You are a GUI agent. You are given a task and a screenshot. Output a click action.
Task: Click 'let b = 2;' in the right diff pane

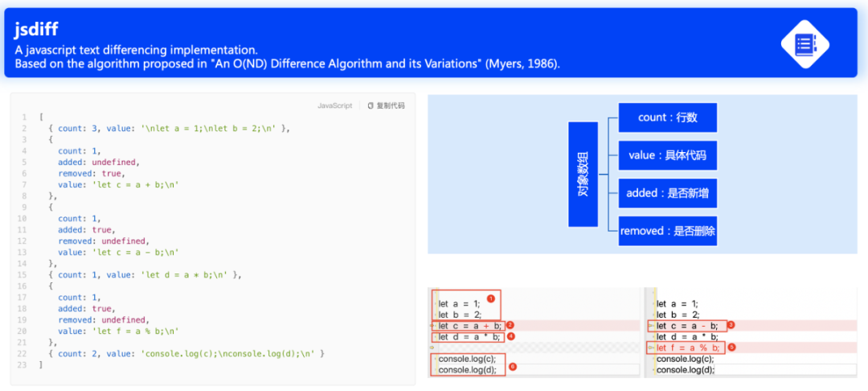point(678,315)
